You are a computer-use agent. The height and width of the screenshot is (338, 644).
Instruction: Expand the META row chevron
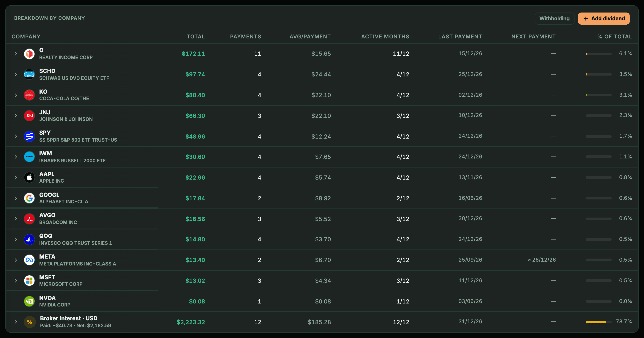[x=16, y=260]
